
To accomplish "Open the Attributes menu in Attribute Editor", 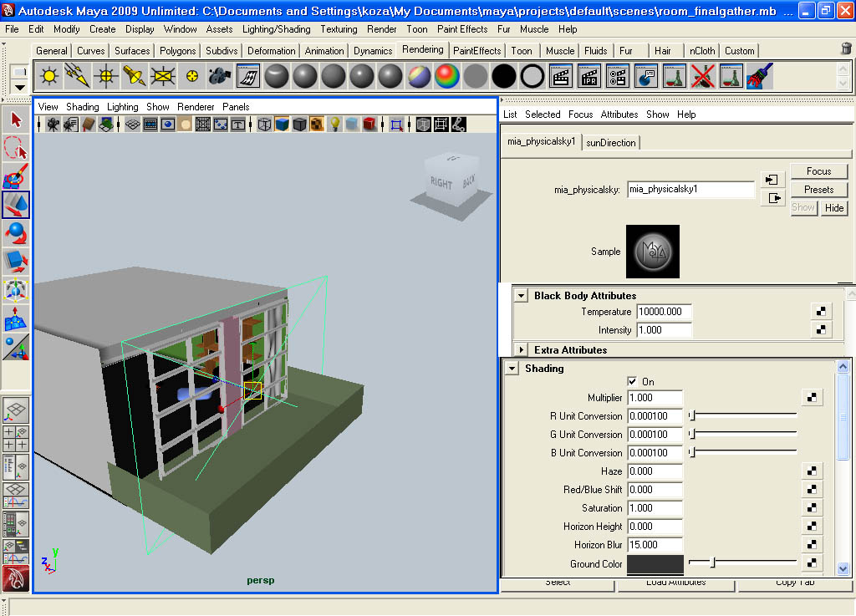I will click(x=619, y=115).
